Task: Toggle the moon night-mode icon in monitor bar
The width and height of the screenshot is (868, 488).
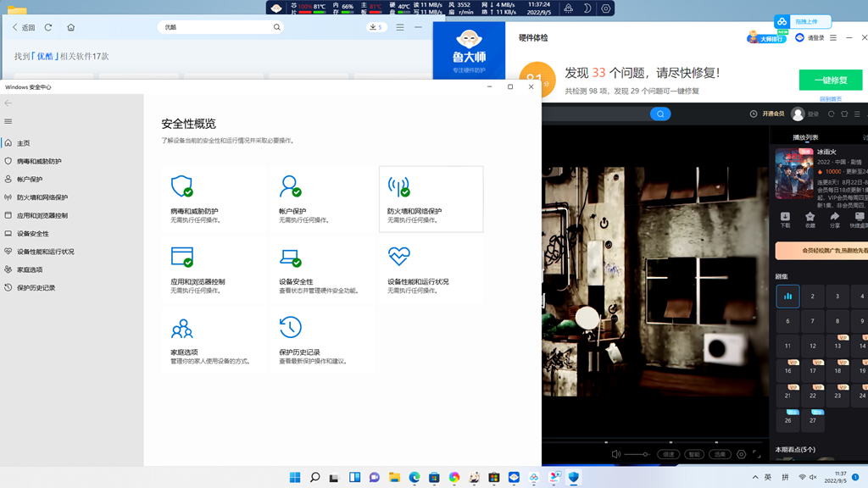Action: click(x=587, y=8)
